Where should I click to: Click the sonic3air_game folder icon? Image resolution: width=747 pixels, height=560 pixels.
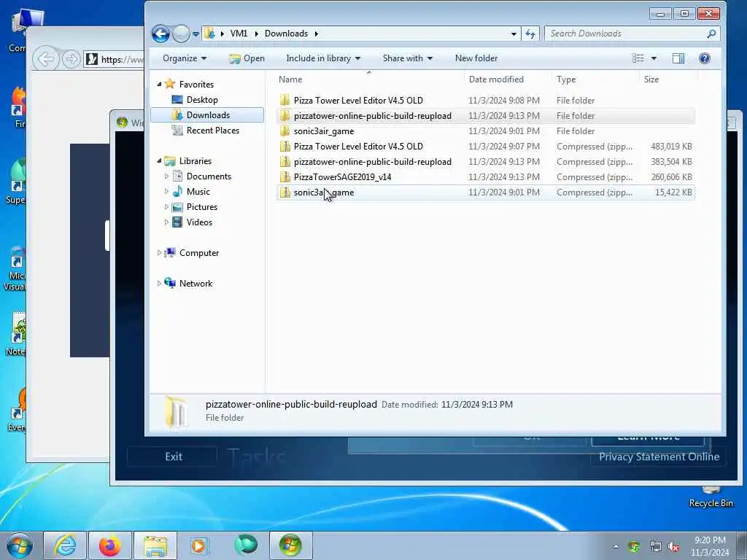click(285, 131)
